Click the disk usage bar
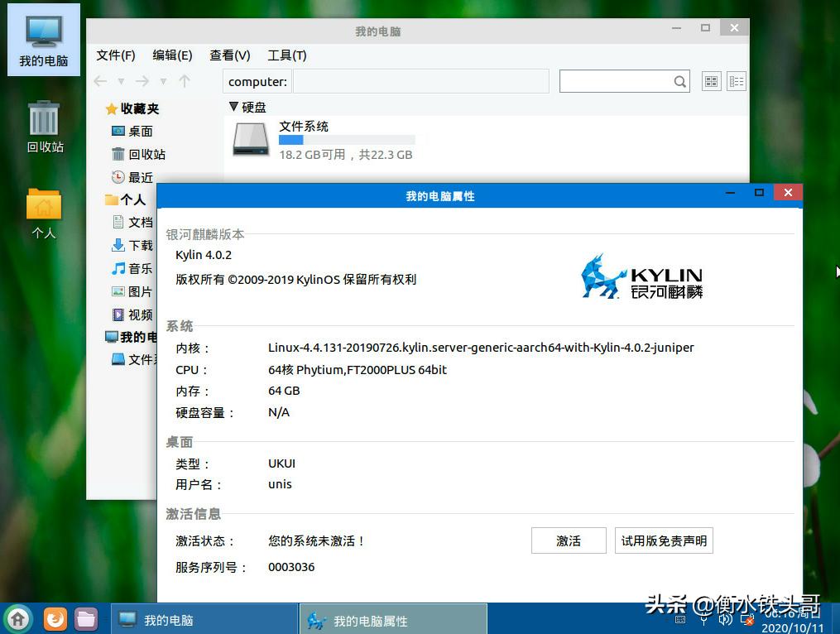Screen dimensions: 840x634 point(347,140)
